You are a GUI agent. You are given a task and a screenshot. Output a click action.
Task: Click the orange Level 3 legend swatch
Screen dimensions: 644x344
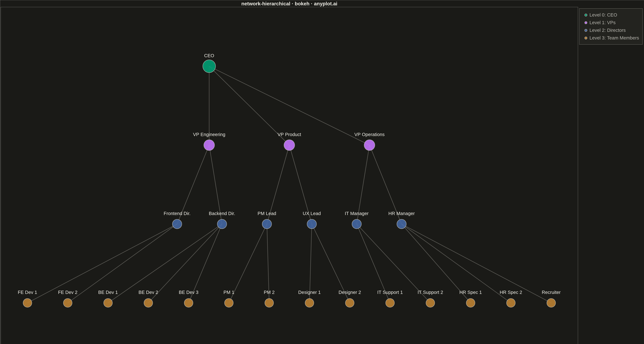pos(586,38)
